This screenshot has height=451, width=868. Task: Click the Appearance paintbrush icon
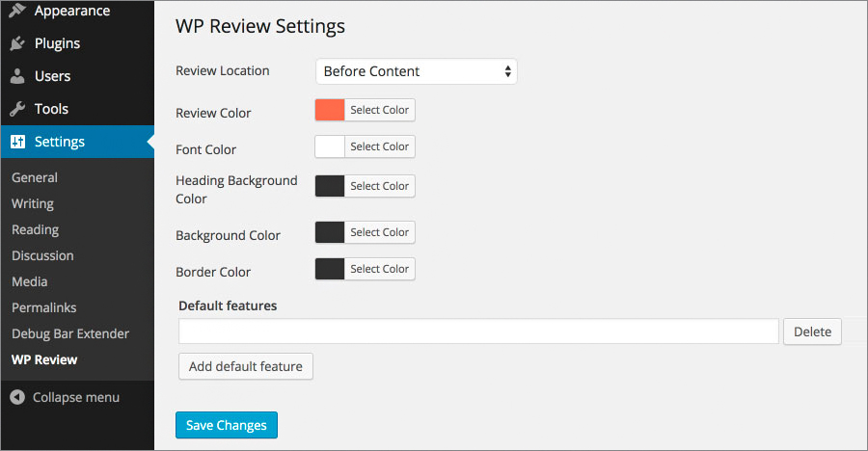[x=17, y=10]
